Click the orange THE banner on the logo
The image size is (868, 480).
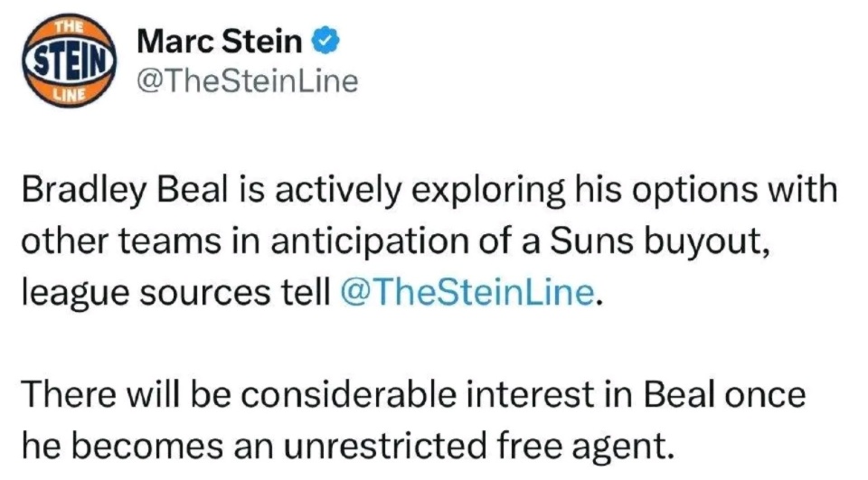click(69, 26)
